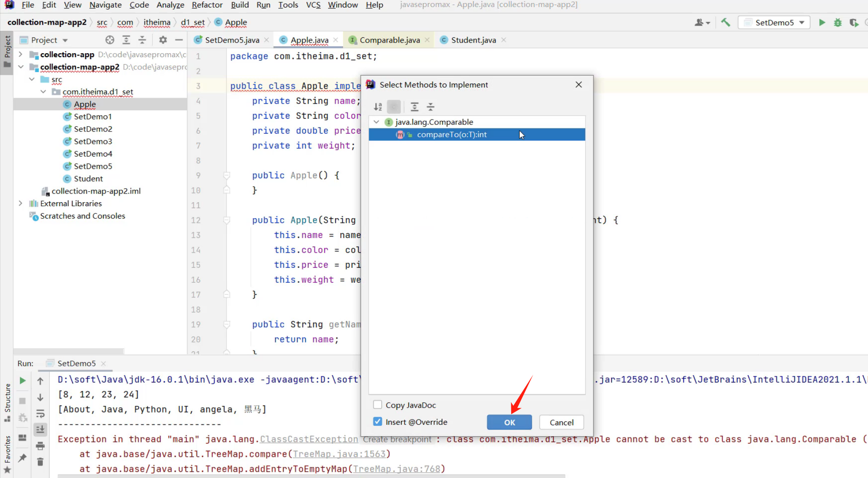868x478 pixels.
Task: Click the green Run button in toolbar
Action: tap(821, 22)
